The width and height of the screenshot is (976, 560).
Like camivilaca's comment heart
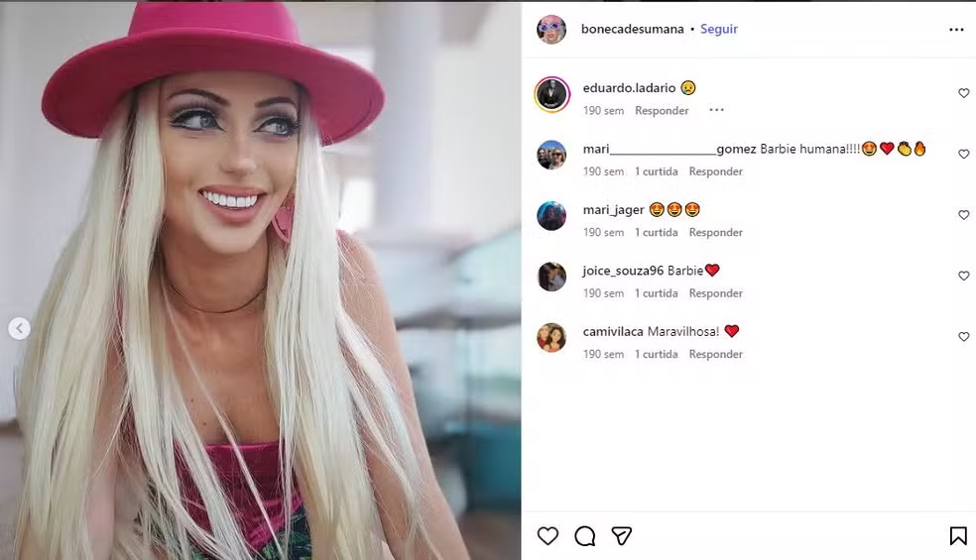tap(963, 337)
